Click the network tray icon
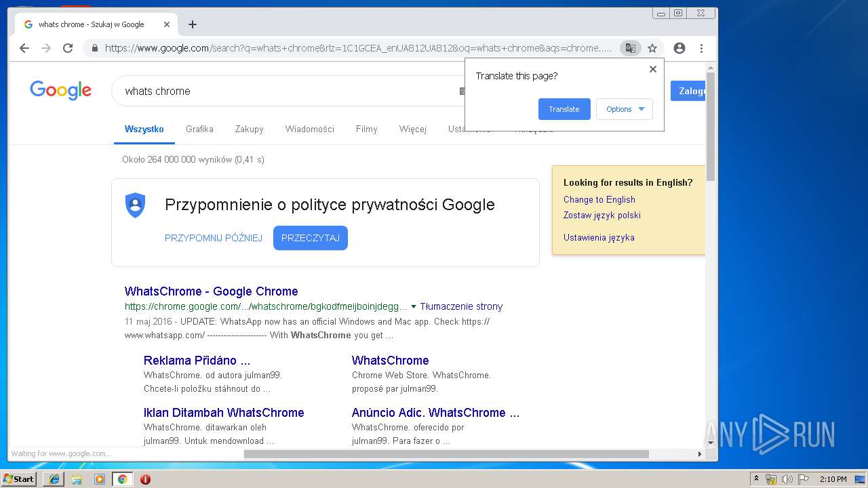This screenshot has width=868, height=488. tap(771, 479)
